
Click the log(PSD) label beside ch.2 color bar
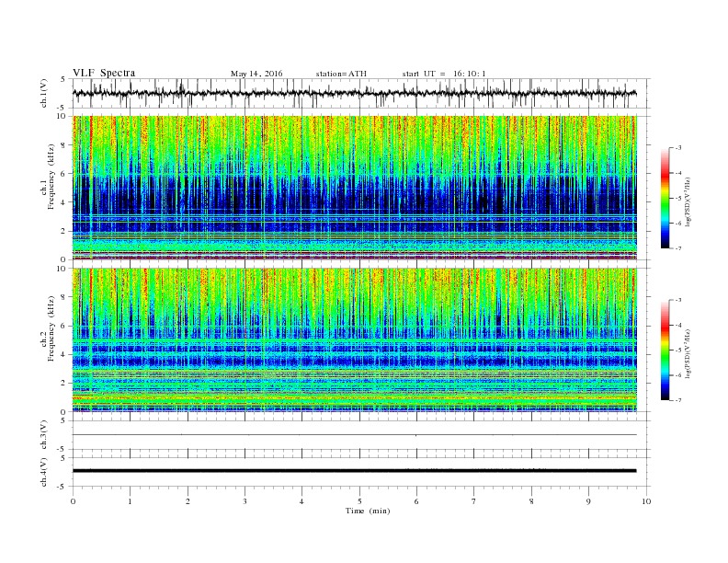coord(689,353)
